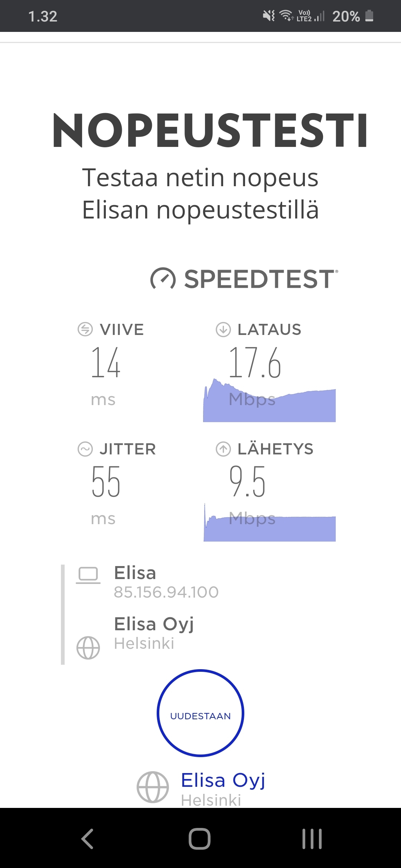This screenshot has width=401, height=868.
Task: Tap the upload speed graph
Action: click(269, 522)
